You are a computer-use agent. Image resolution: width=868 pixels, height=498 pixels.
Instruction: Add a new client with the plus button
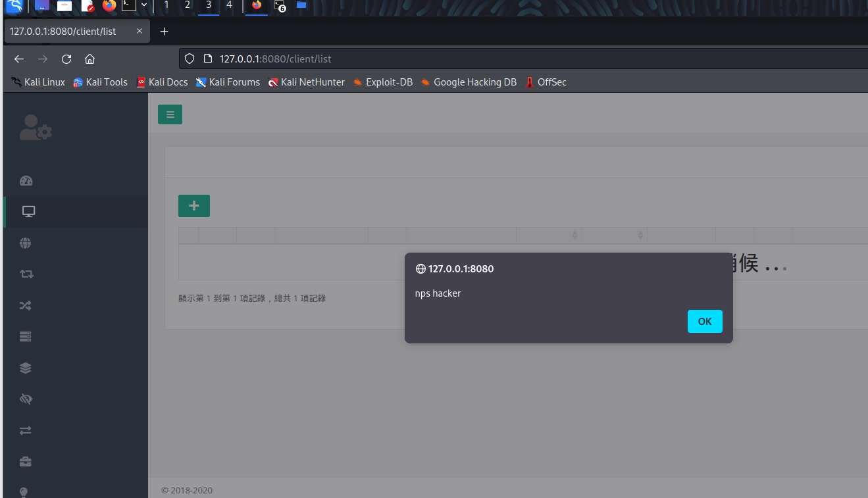pos(194,206)
